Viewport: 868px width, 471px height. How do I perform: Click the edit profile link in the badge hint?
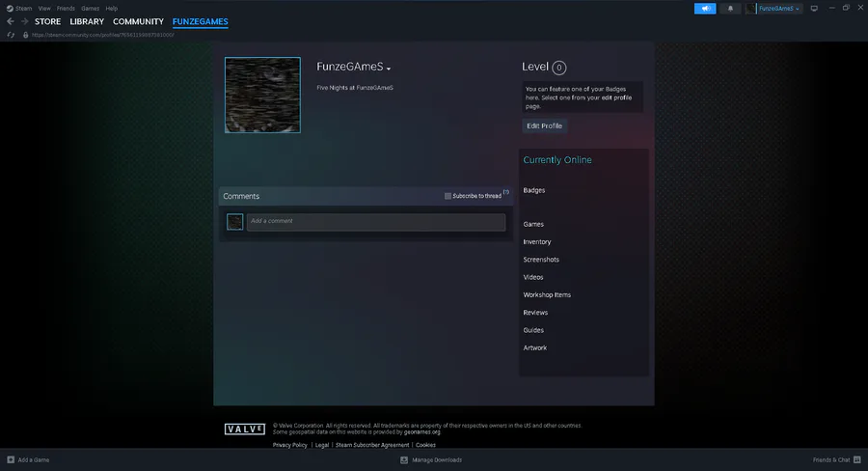[616, 97]
